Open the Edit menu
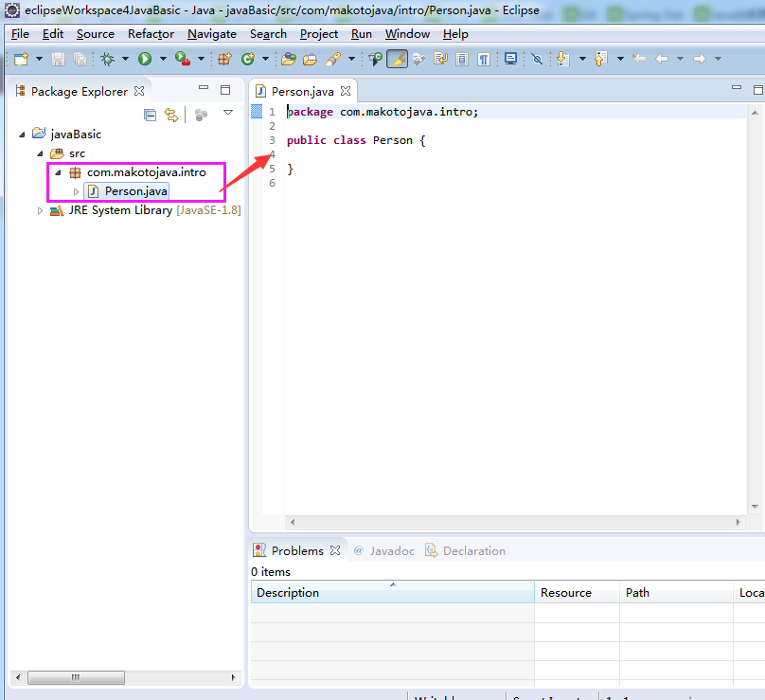 (x=53, y=34)
